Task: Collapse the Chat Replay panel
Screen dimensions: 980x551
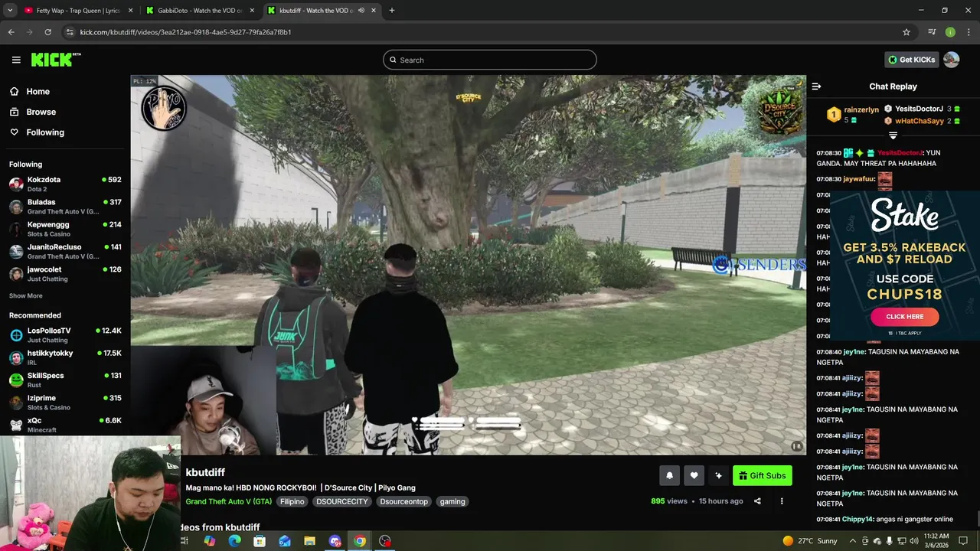Action: pos(816,86)
